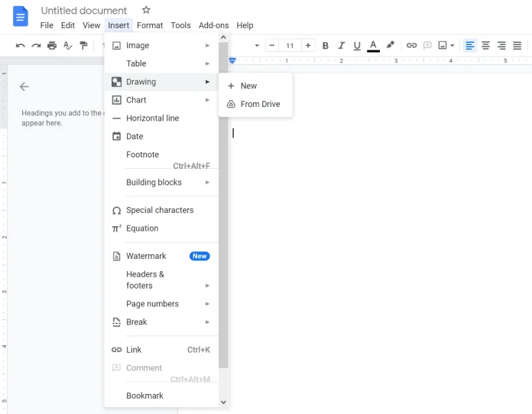Toggle Underline formatting
The image size is (532, 414).
tap(357, 45)
